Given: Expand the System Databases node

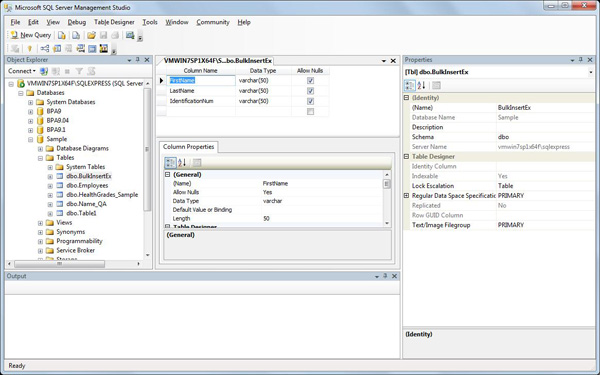Looking at the screenshot, I should 30,102.
